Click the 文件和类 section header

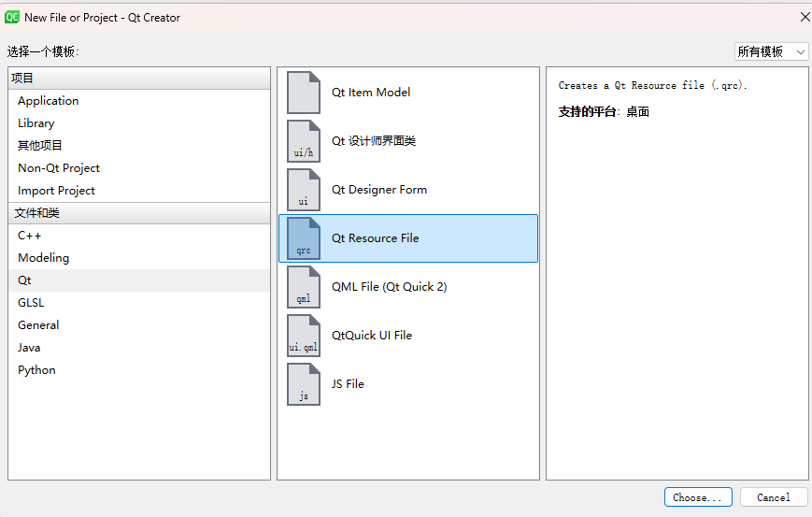point(139,213)
